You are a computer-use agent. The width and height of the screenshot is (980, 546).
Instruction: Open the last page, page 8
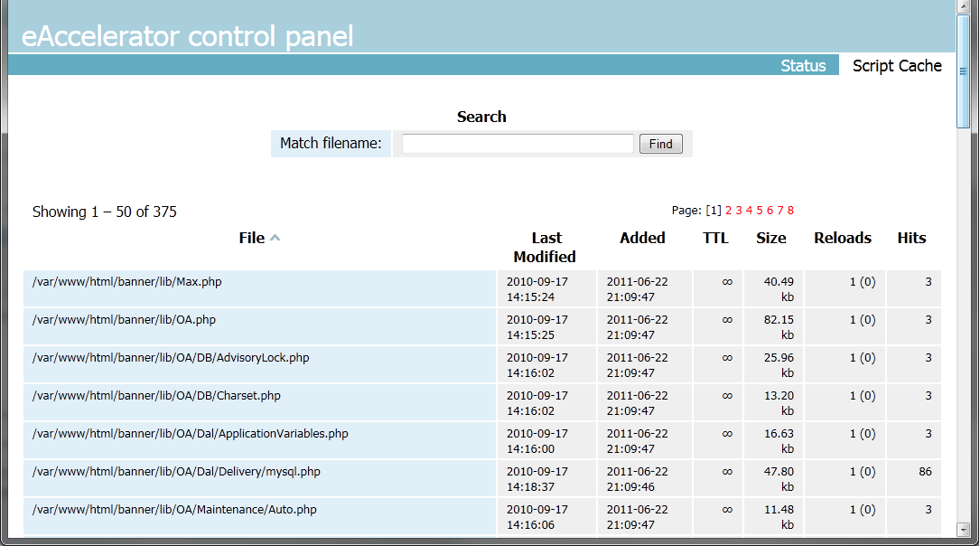[x=790, y=211]
